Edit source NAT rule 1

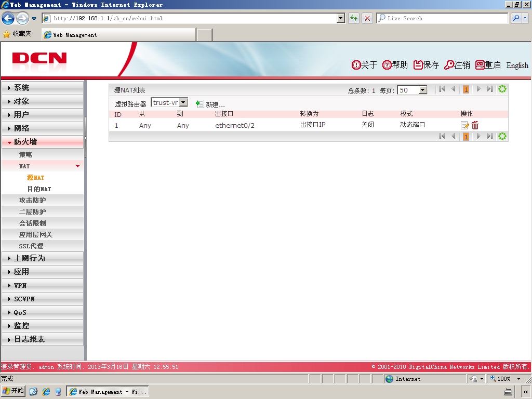[x=464, y=125]
